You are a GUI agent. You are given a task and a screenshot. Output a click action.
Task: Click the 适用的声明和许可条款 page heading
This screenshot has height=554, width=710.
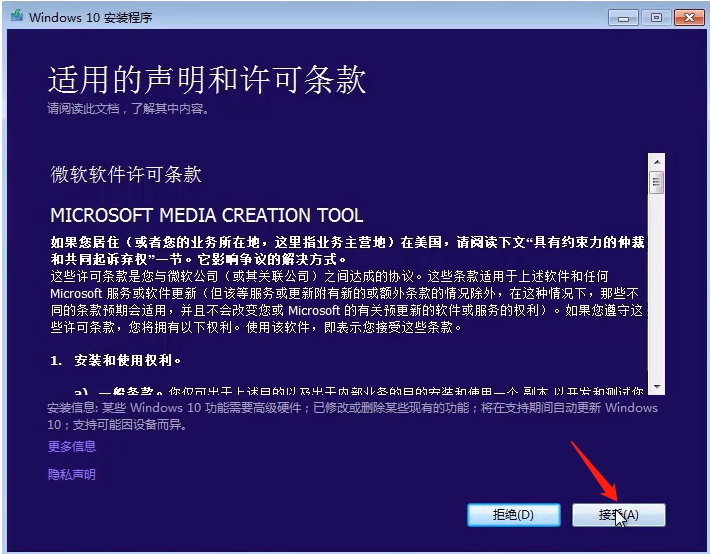[x=207, y=80]
